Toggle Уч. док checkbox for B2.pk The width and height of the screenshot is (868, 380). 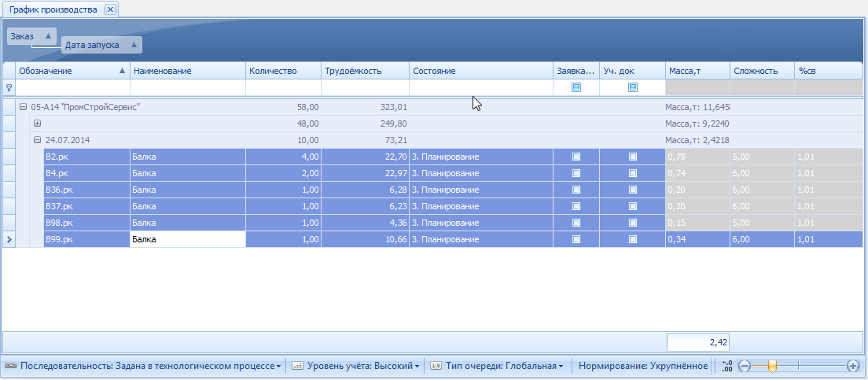(x=633, y=157)
